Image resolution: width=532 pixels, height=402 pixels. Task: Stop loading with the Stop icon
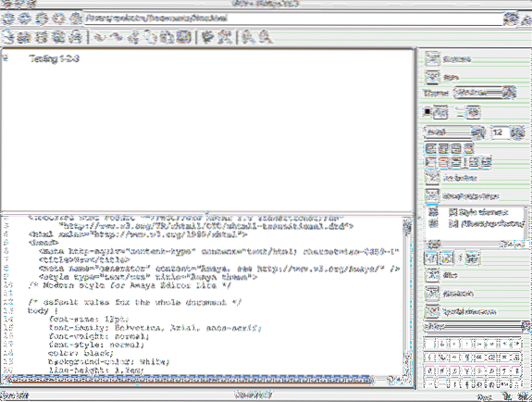coord(59,18)
